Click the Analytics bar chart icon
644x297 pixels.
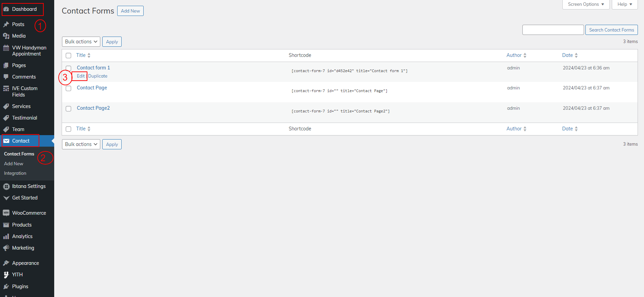click(6, 236)
